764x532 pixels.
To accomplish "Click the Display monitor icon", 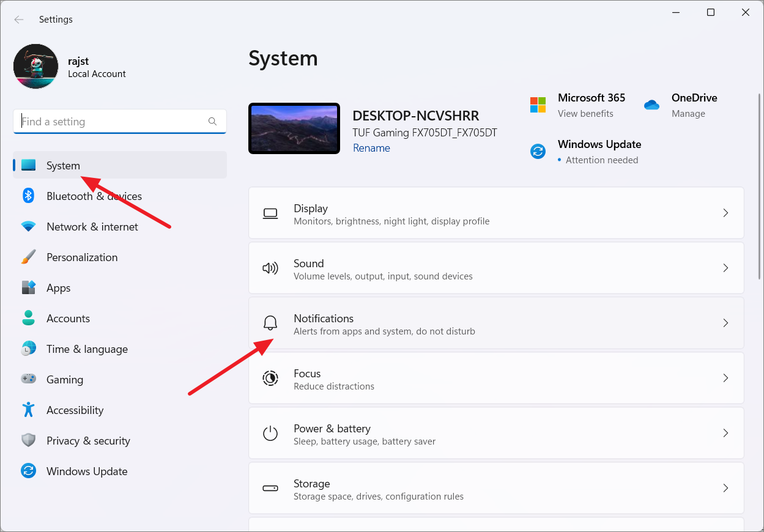I will (270, 213).
